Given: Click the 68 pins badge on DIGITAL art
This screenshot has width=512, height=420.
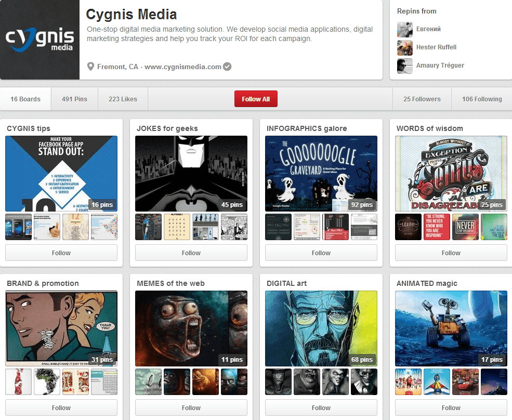Looking at the screenshot, I should tap(362, 360).
